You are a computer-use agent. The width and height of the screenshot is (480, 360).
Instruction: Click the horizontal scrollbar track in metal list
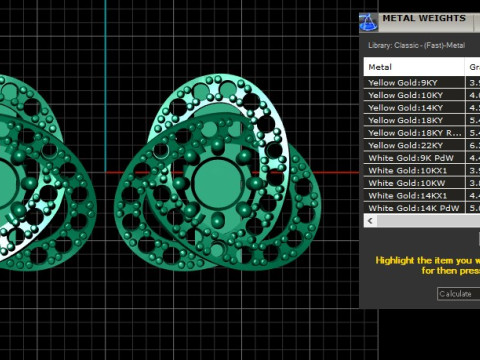click(428, 221)
